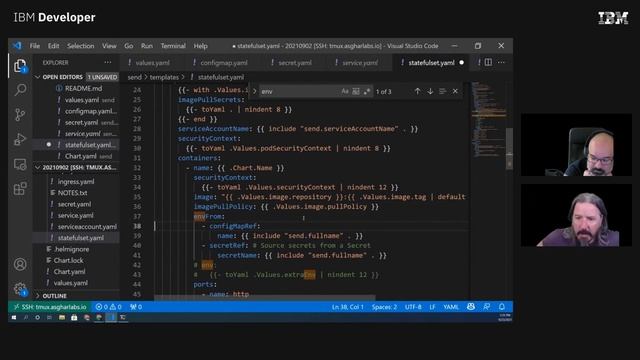
Task: Switch to the configmap.yaml editor tab
Action: (x=223, y=62)
